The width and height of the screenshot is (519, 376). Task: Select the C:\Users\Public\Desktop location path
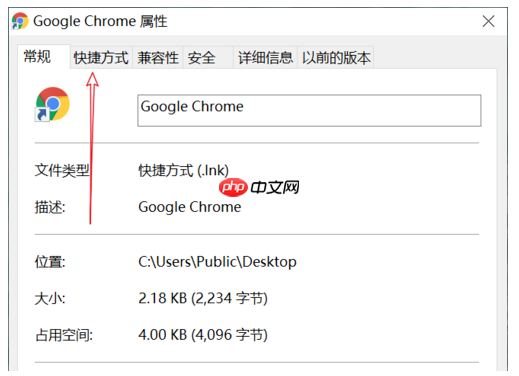pyautogui.click(x=217, y=262)
